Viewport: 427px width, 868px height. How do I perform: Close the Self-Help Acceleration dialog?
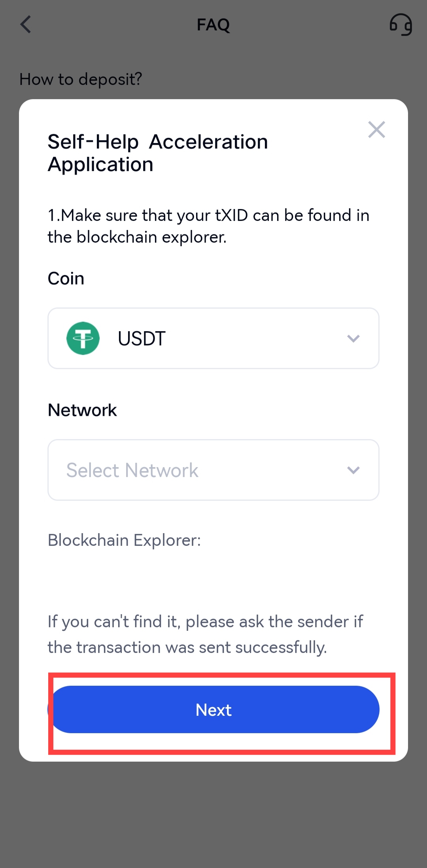[x=376, y=130]
